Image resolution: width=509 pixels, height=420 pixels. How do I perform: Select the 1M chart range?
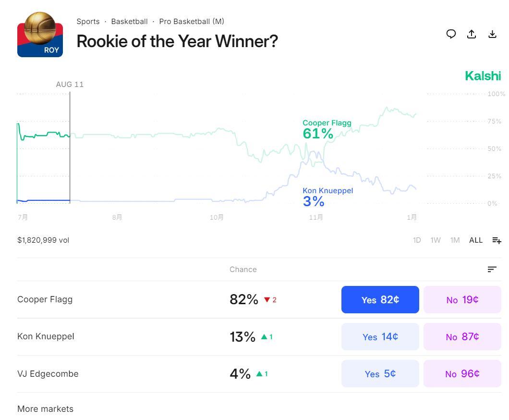[x=455, y=240]
